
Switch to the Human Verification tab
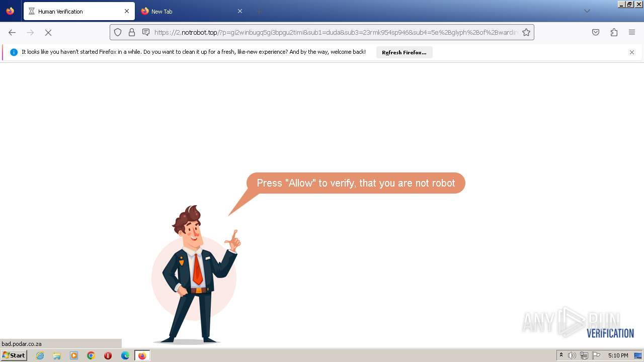click(x=79, y=11)
